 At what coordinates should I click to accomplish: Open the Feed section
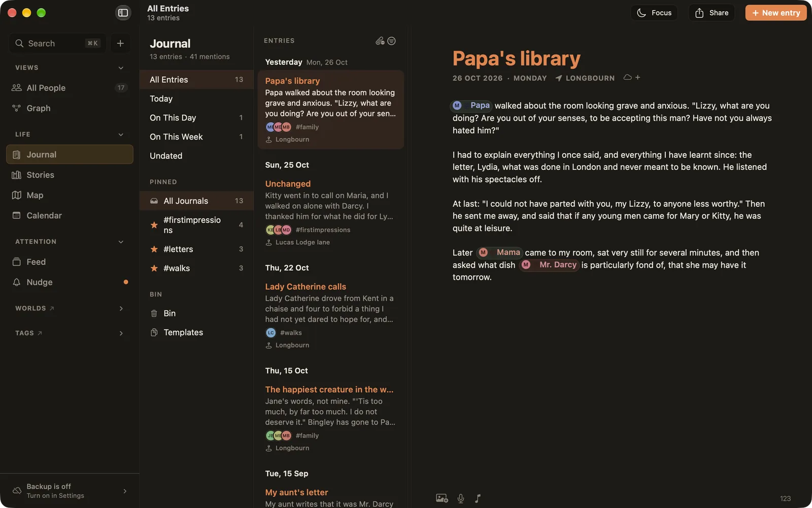click(70, 262)
